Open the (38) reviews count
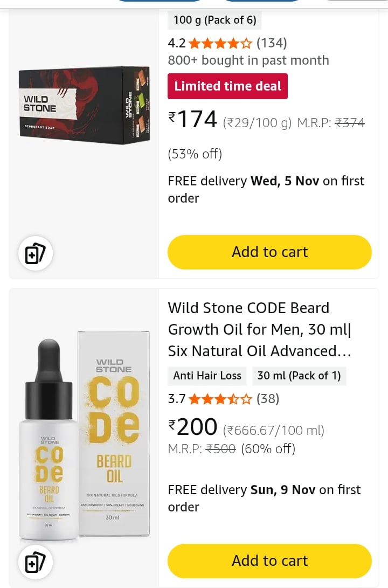The height and width of the screenshot is (588, 388). [x=268, y=399]
